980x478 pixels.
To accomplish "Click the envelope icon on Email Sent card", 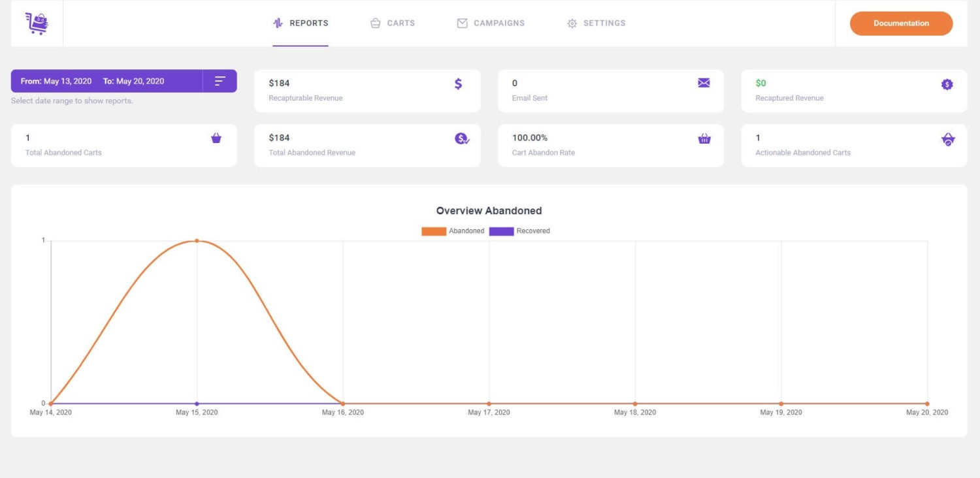I will coord(703,83).
